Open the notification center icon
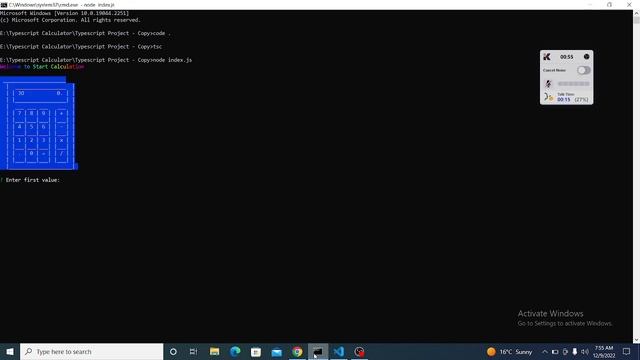640x360 pixels. [627, 351]
